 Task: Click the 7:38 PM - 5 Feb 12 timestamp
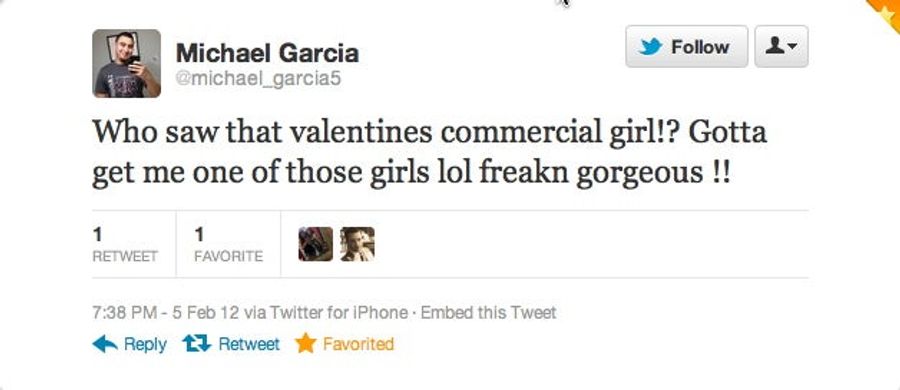(x=166, y=313)
